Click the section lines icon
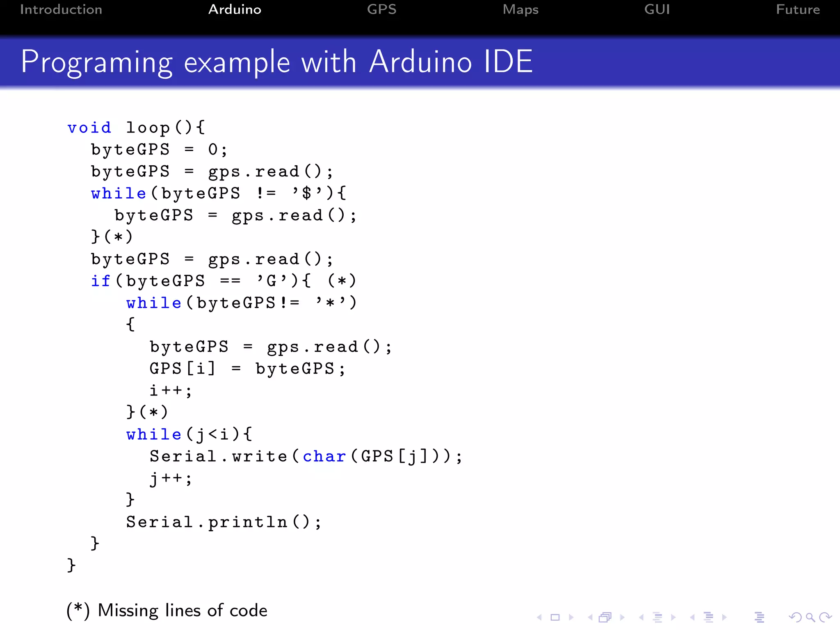 coord(708,617)
